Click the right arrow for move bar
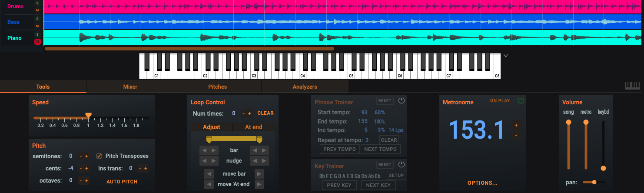The image size is (644, 193). pos(259,174)
